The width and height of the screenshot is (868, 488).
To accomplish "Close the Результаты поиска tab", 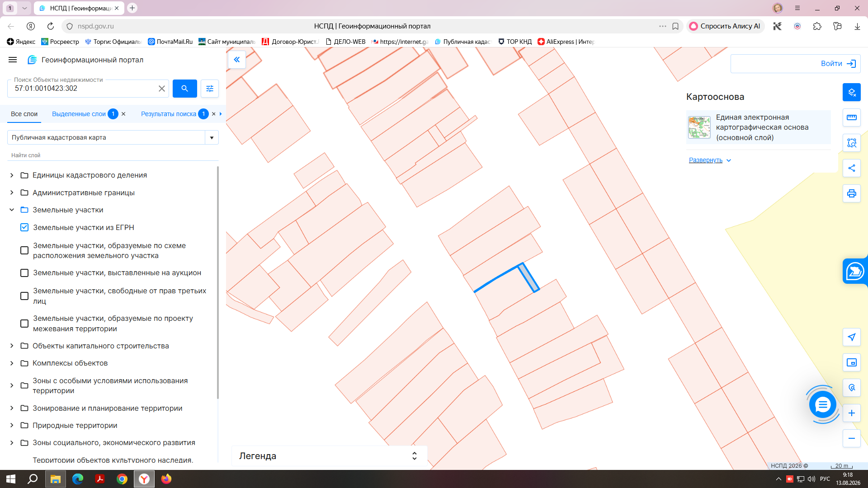I will [x=213, y=114].
